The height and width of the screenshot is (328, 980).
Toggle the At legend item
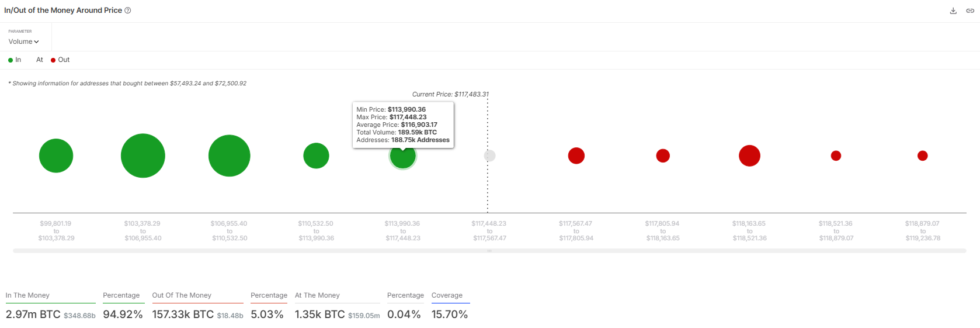[39, 60]
